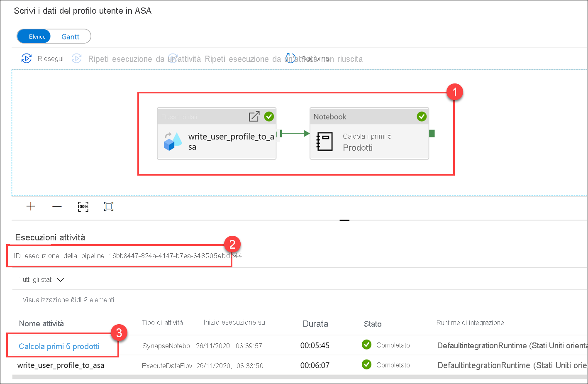The image size is (588, 384).
Task: Click Completato status icon for write_user_profile_to_asa row
Action: [x=366, y=364]
